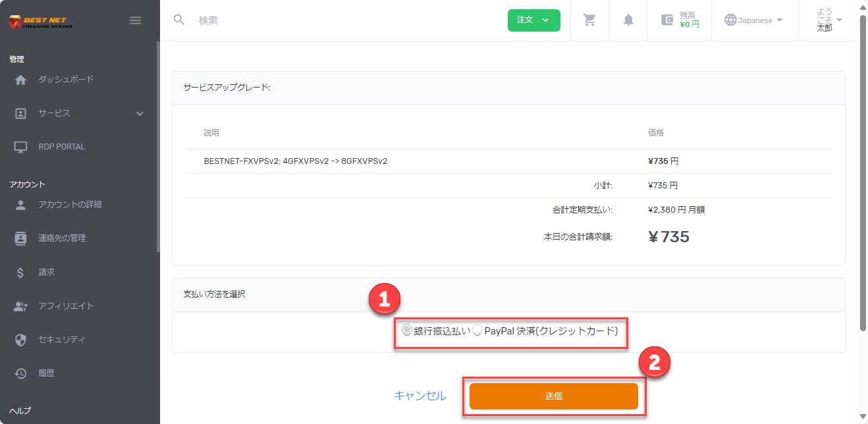Image resolution: width=868 pixels, height=424 pixels.
Task: Open the 注文 dropdown menu
Action: click(533, 20)
